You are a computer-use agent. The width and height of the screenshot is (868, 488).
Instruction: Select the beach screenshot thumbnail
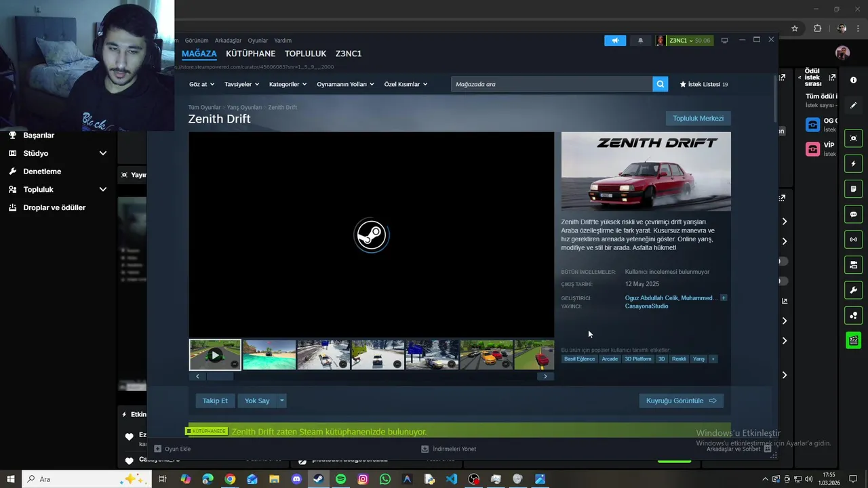(269, 354)
